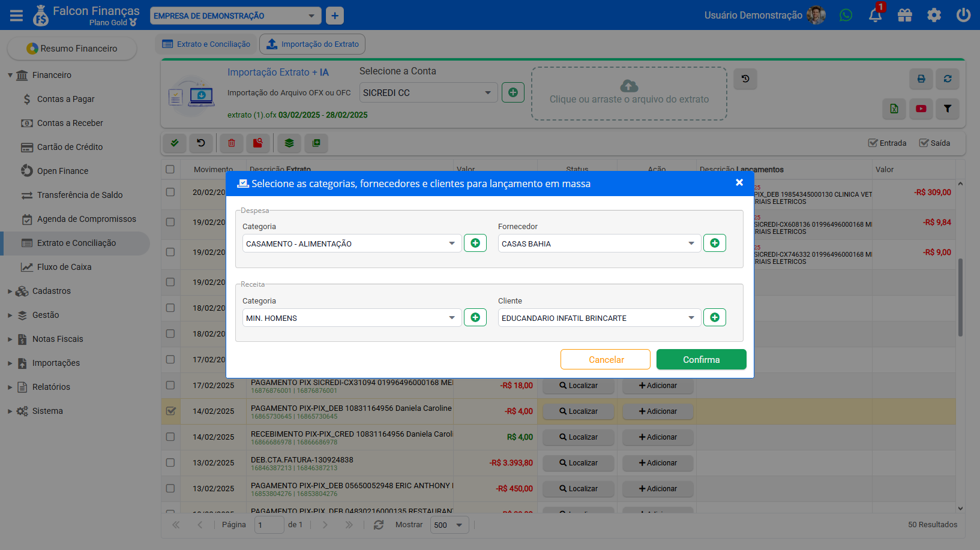Click the print icon
The image size is (980, 550).
[x=921, y=79]
